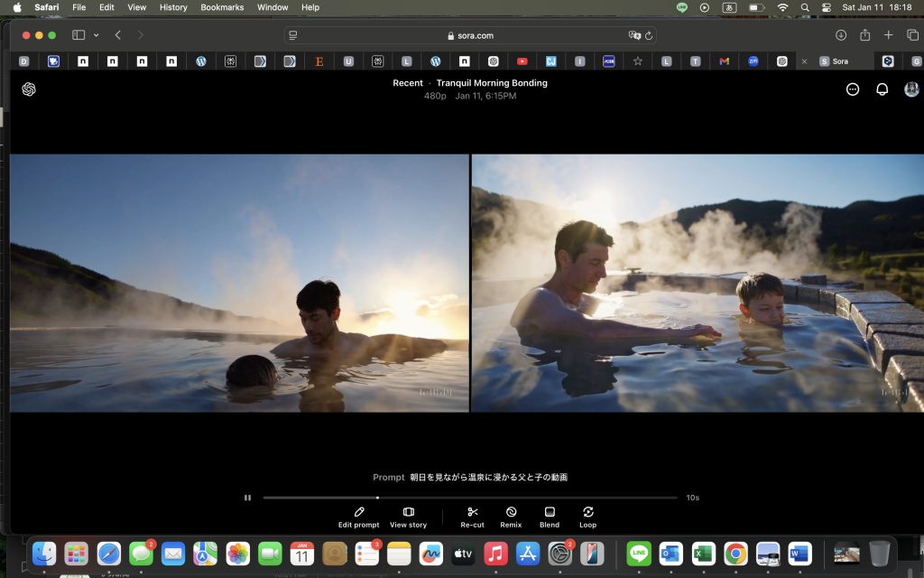Viewport: 924px width, 578px height.
Task: Expand the sidebar dropdown chevron
Action: pos(96,35)
